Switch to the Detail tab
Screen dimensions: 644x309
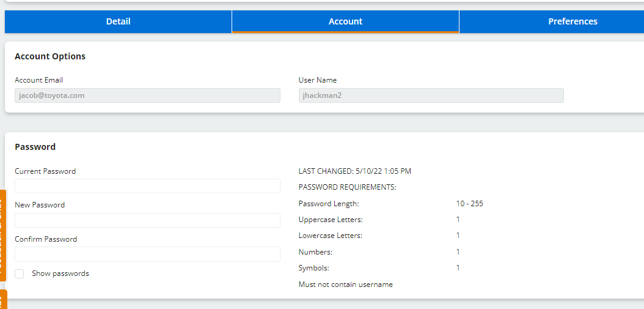(x=118, y=21)
